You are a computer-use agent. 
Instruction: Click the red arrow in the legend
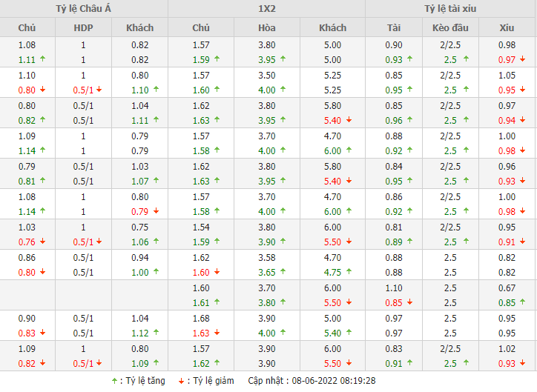(x=182, y=380)
